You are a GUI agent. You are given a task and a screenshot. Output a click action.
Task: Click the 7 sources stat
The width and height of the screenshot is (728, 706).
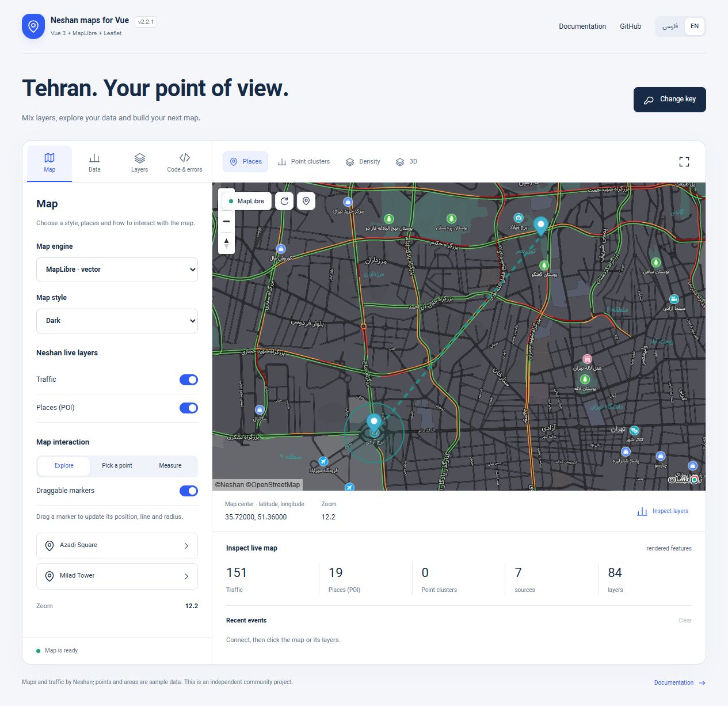pyautogui.click(x=525, y=579)
